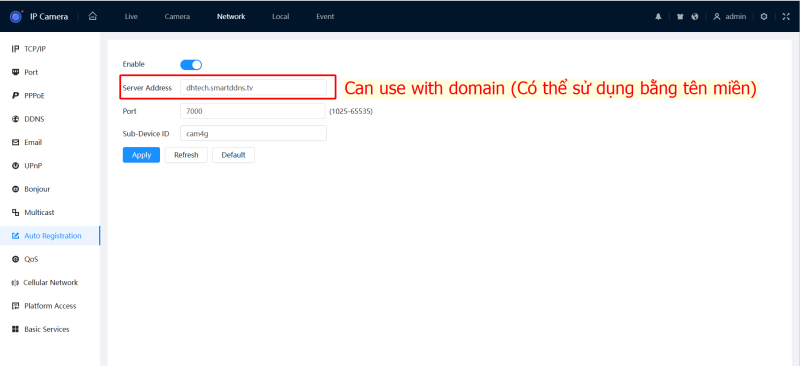
Task: Switch to the Live tab
Action: click(131, 16)
